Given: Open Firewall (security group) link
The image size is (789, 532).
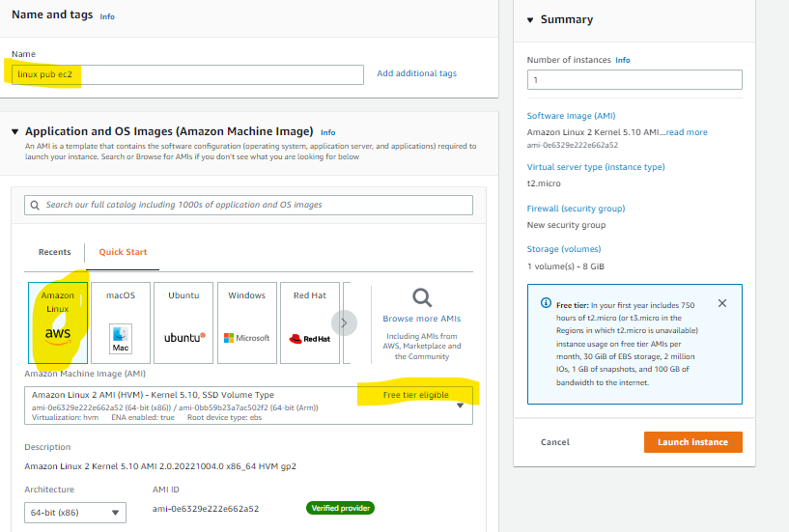Looking at the screenshot, I should 576,209.
